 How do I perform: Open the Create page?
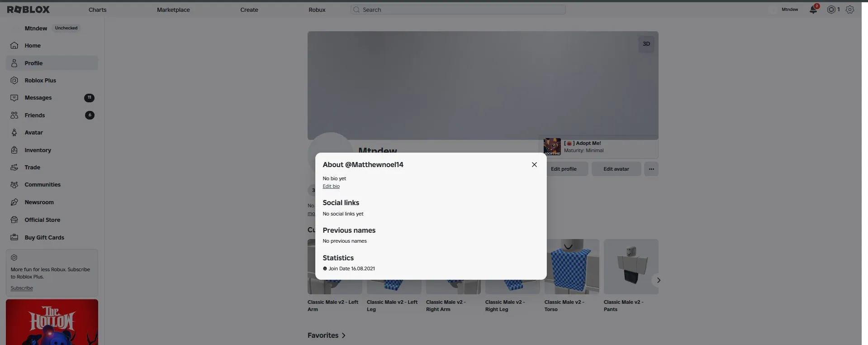249,10
